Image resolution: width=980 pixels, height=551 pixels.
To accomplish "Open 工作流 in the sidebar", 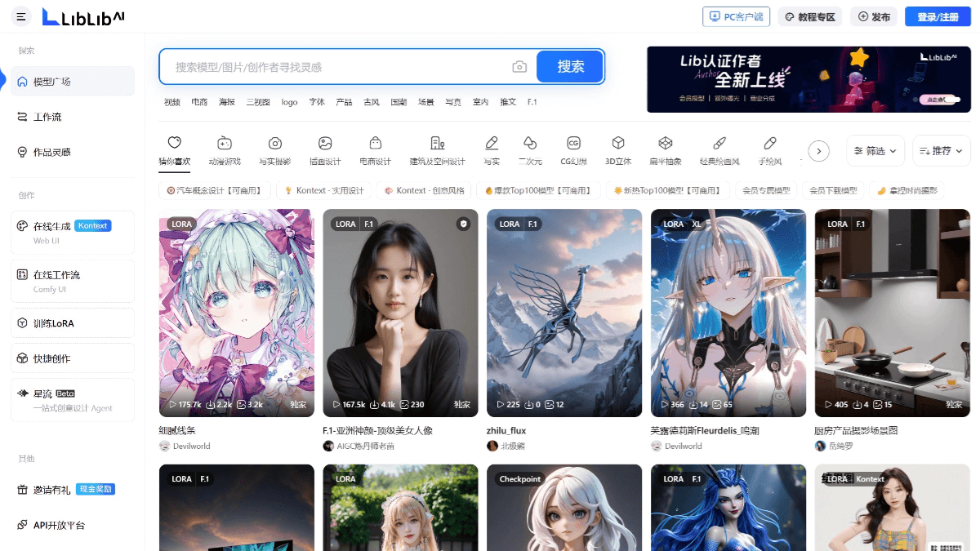I will coord(73,117).
